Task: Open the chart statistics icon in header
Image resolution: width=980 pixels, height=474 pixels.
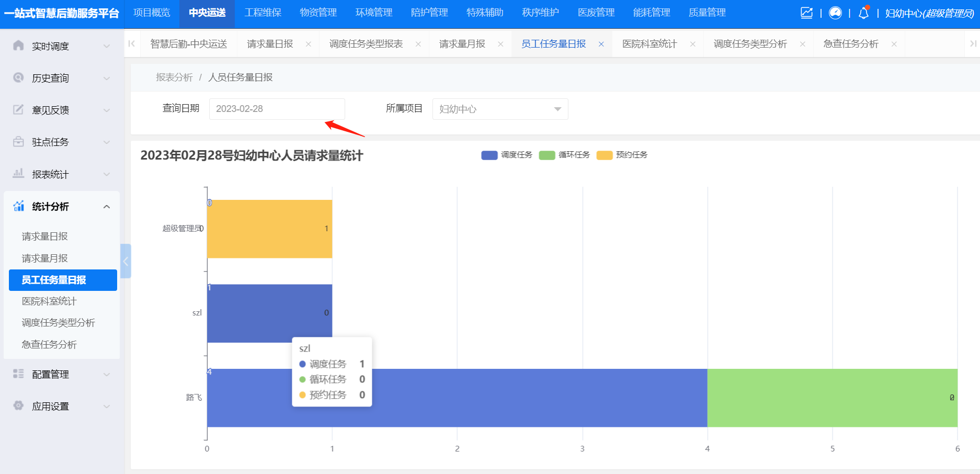Action: click(806, 13)
